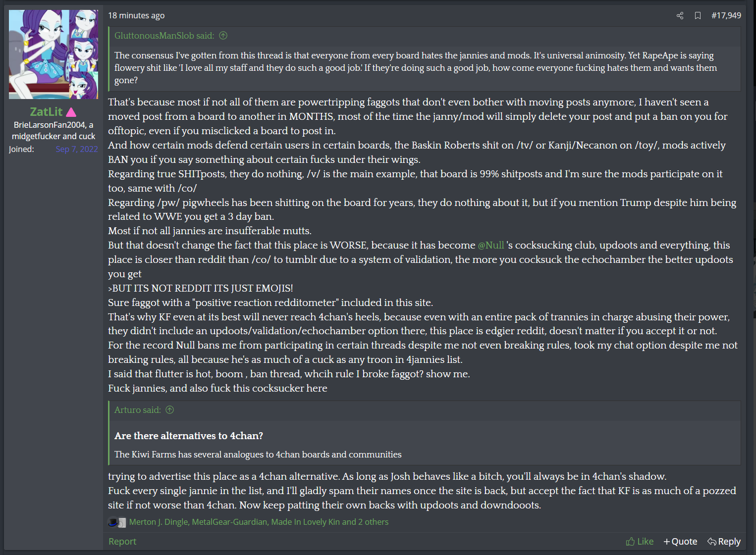Bookmark this post

(698, 16)
